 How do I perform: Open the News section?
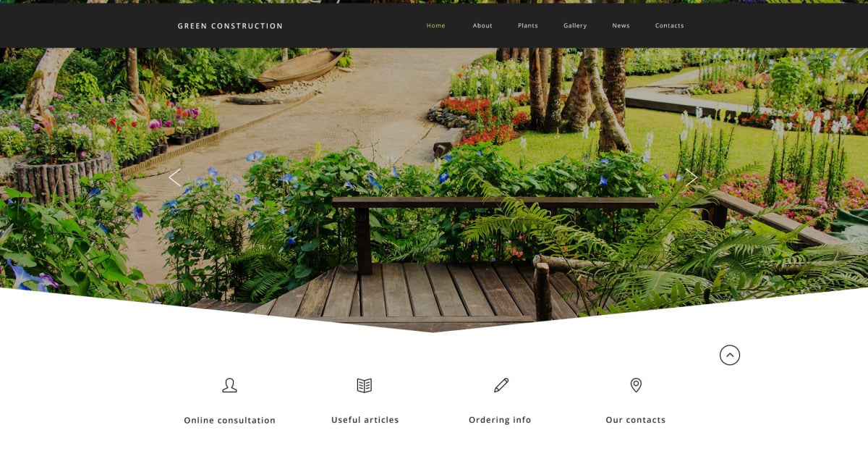point(621,25)
